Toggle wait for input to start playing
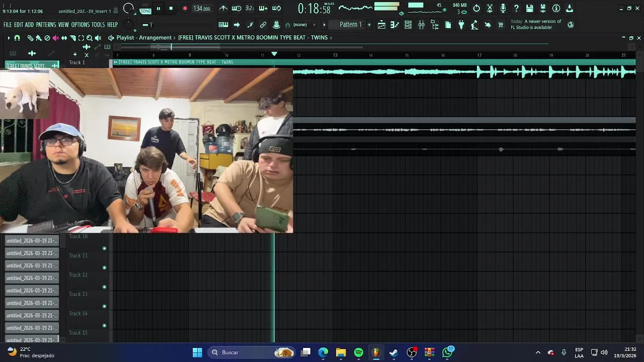The image size is (644, 362). (x=236, y=8)
